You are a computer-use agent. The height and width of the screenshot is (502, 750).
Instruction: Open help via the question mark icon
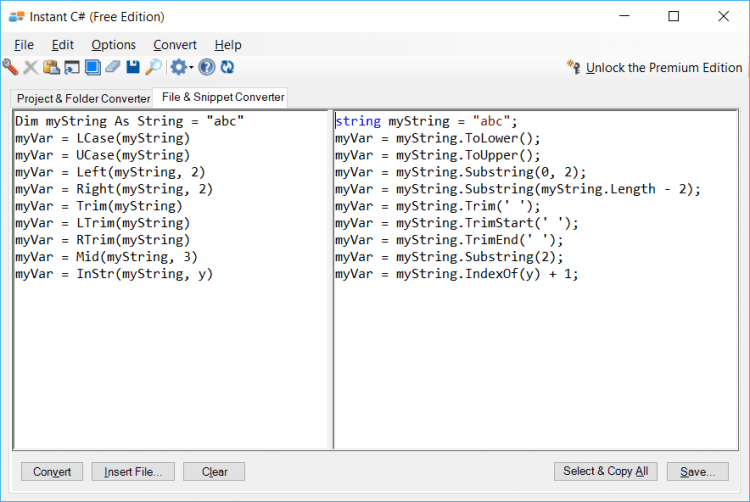(207, 67)
